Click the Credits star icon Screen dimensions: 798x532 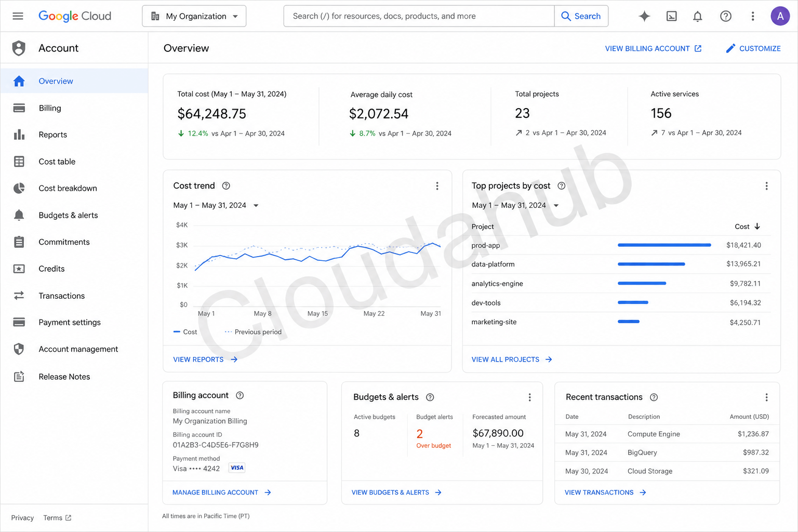pyautogui.click(x=19, y=269)
